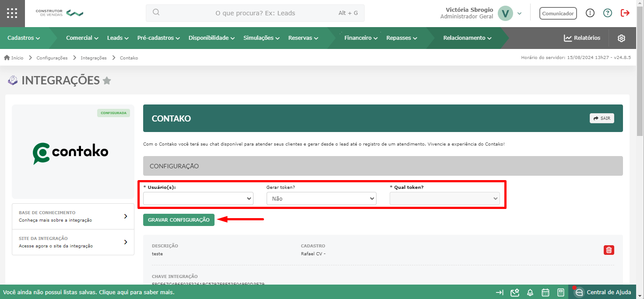Open Relatórios reports

click(582, 38)
